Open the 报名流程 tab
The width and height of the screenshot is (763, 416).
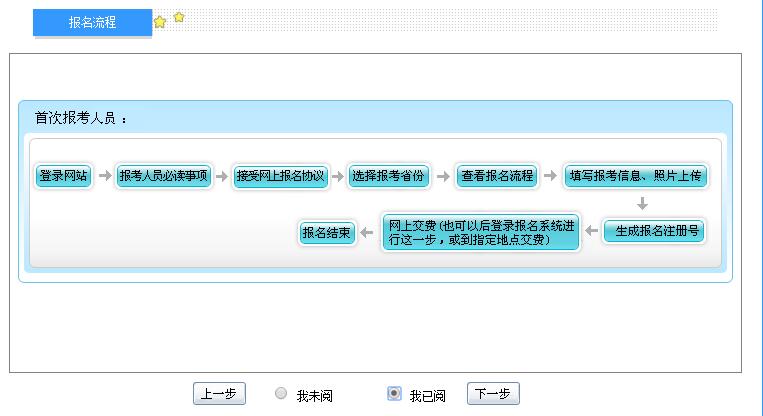pyautogui.click(x=92, y=22)
